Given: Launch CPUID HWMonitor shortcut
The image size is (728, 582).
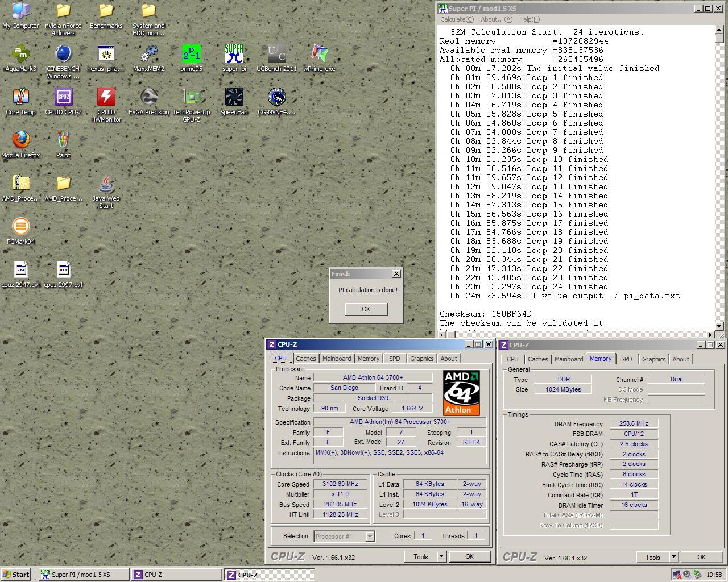Looking at the screenshot, I should (106, 106).
